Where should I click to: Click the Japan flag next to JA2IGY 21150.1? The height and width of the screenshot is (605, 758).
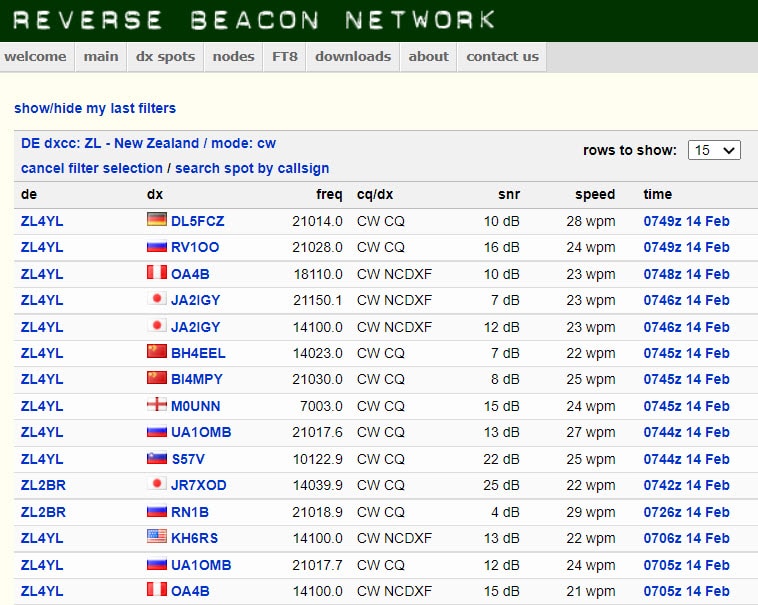coord(157,299)
